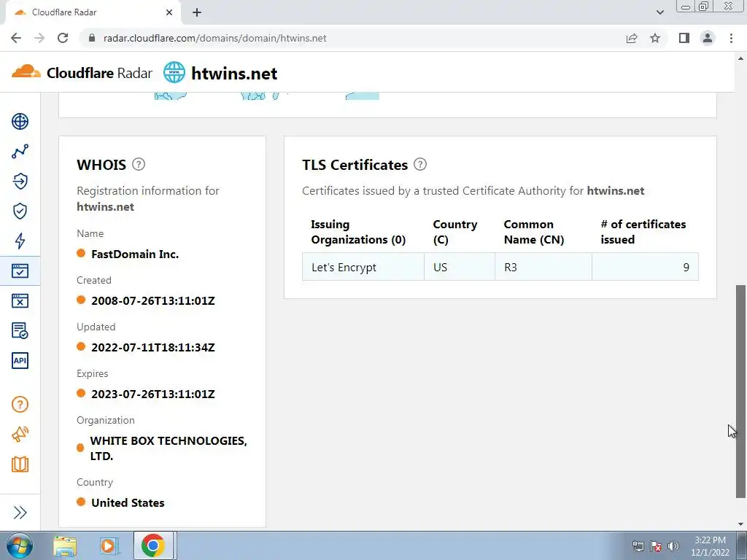Image resolution: width=747 pixels, height=560 pixels.
Task: Click the www globe icon beside htwins.net
Action: (x=174, y=73)
